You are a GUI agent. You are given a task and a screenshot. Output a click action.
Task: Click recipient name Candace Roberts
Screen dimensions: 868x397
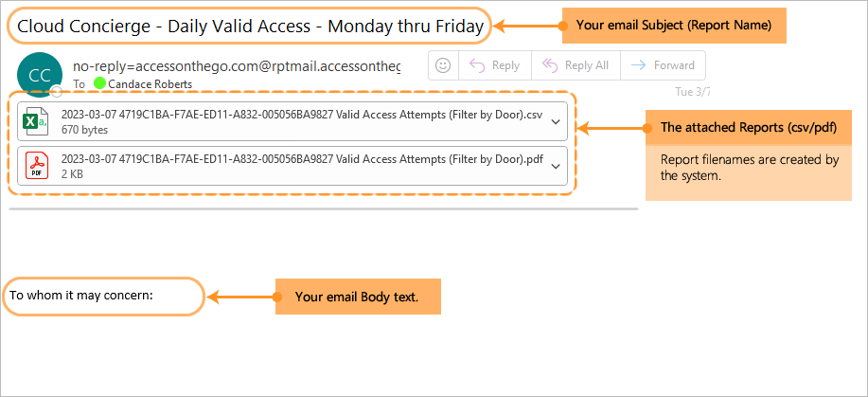[151, 84]
